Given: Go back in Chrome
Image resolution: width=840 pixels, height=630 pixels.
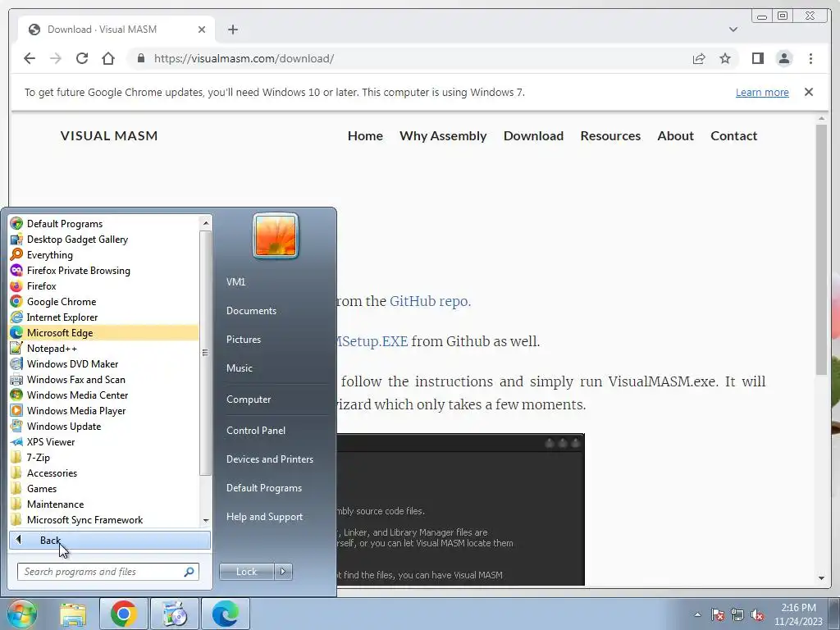Looking at the screenshot, I should click(x=30, y=58).
